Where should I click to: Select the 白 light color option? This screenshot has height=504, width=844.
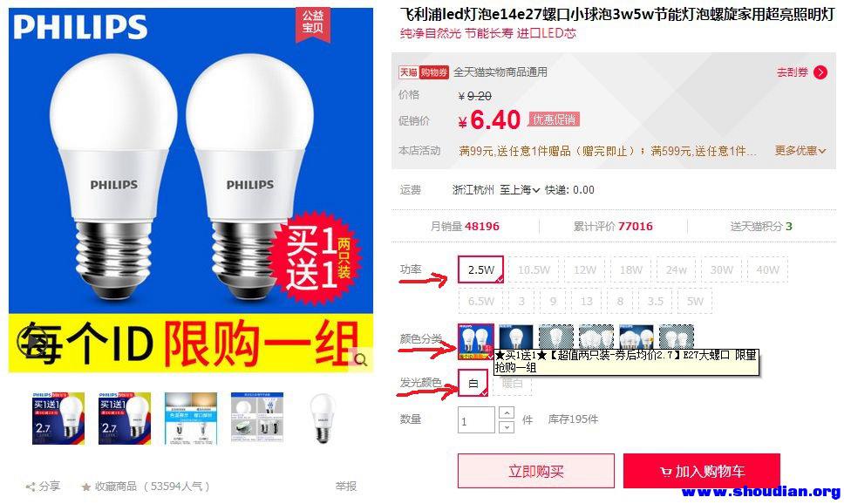[473, 384]
